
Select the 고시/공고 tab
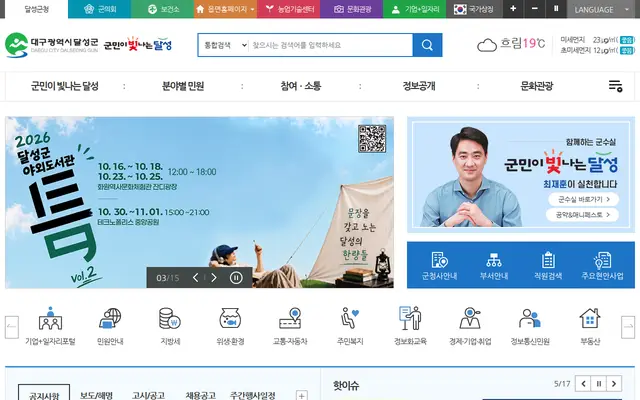point(149,394)
